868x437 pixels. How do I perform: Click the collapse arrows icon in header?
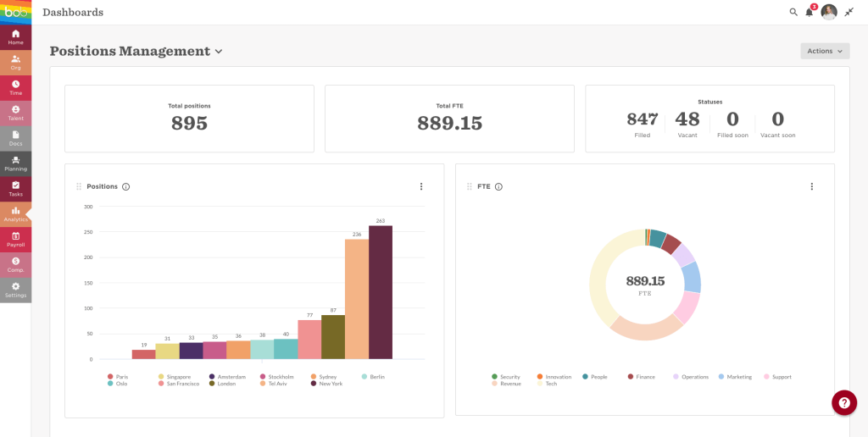849,12
